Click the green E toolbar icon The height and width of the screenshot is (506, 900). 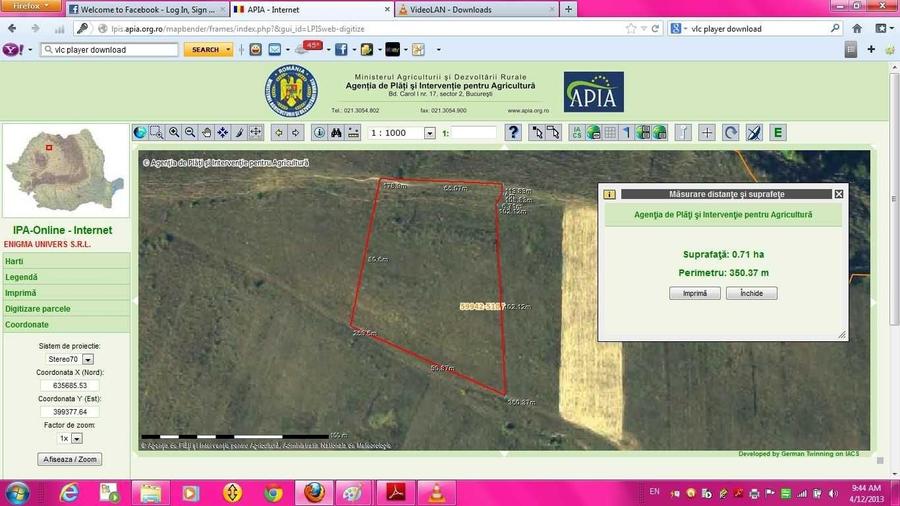[778, 133]
